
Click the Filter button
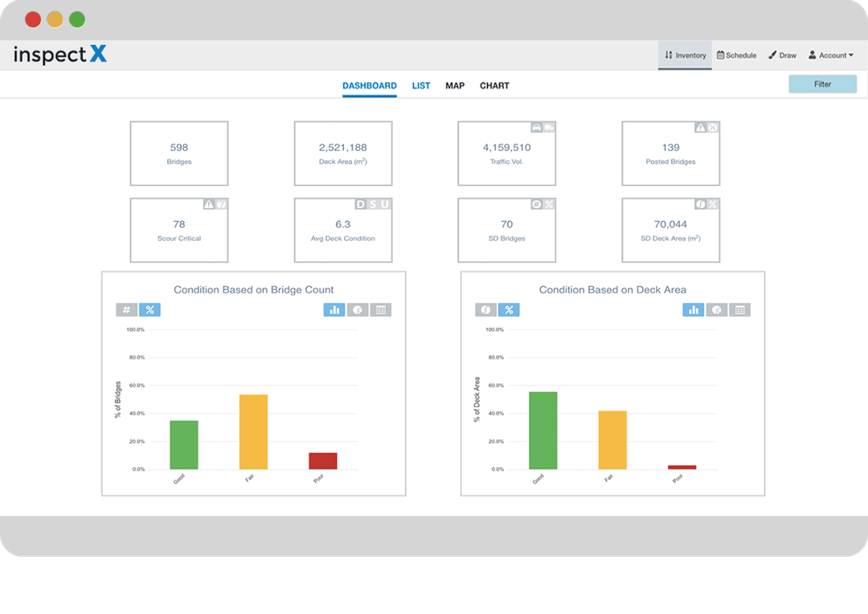tap(822, 84)
